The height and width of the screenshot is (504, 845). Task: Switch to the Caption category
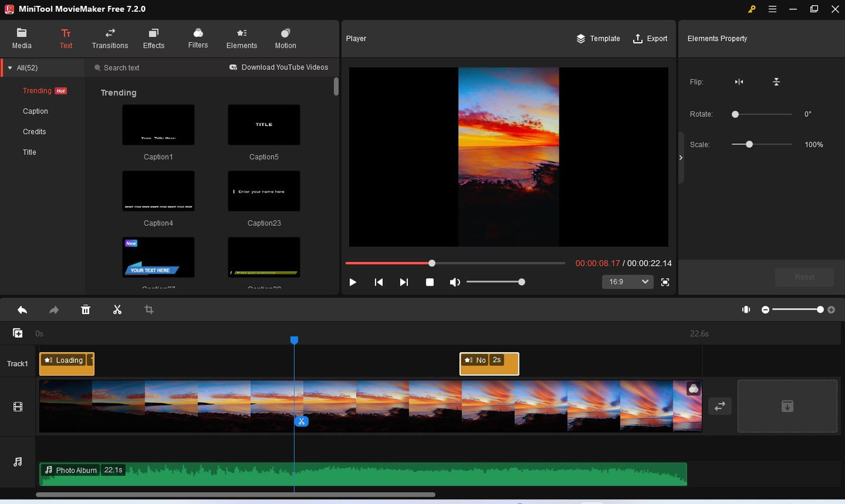pos(35,111)
